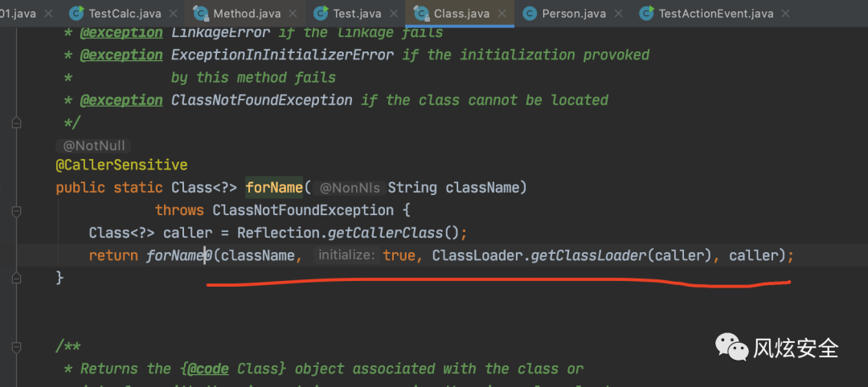Click the locked Method.java file icon
Viewport: 868px width, 387px height.
[200, 13]
